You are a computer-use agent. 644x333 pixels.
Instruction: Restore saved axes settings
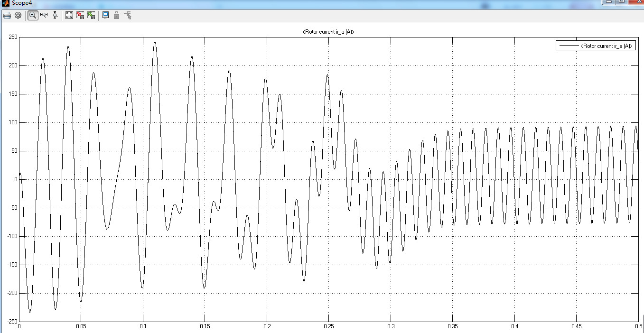click(x=91, y=15)
